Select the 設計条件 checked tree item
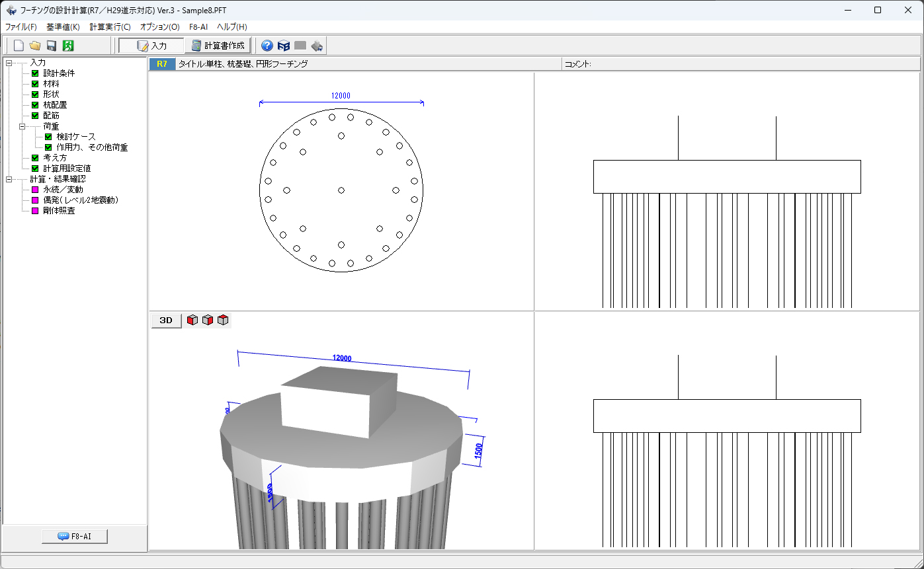This screenshot has width=924, height=569. (x=59, y=73)
